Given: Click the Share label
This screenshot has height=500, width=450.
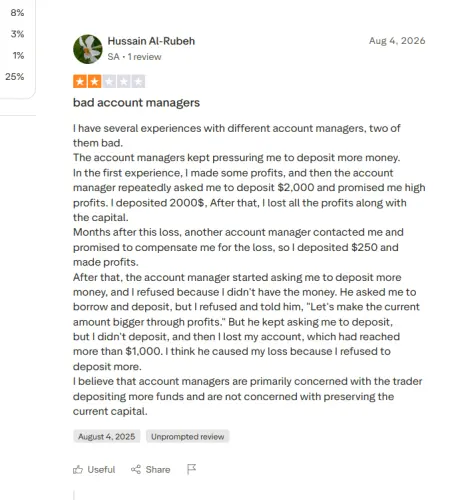Looking at the screenshot, I should coord(158,470).
